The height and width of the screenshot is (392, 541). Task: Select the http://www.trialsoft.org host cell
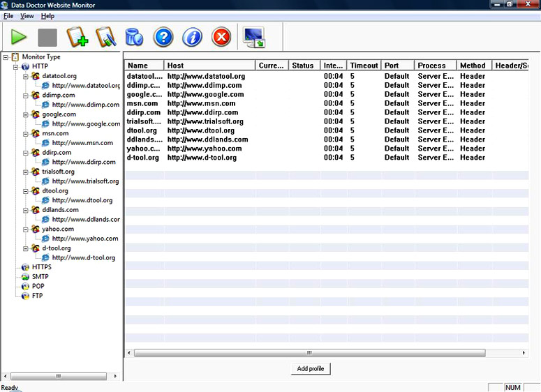click(x=205, y=121)
